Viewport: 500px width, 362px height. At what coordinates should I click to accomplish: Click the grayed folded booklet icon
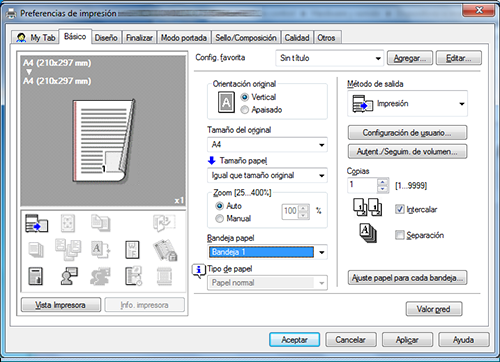[x=164, y=223]
